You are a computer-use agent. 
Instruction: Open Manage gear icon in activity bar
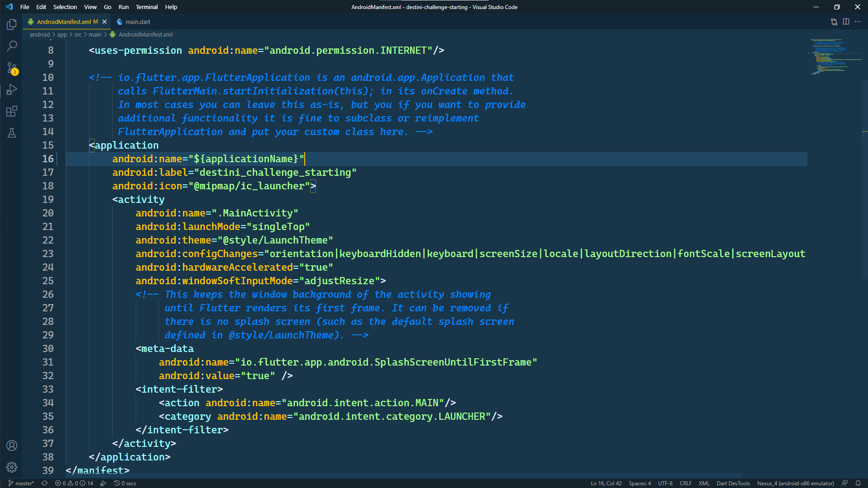(12, 467)
